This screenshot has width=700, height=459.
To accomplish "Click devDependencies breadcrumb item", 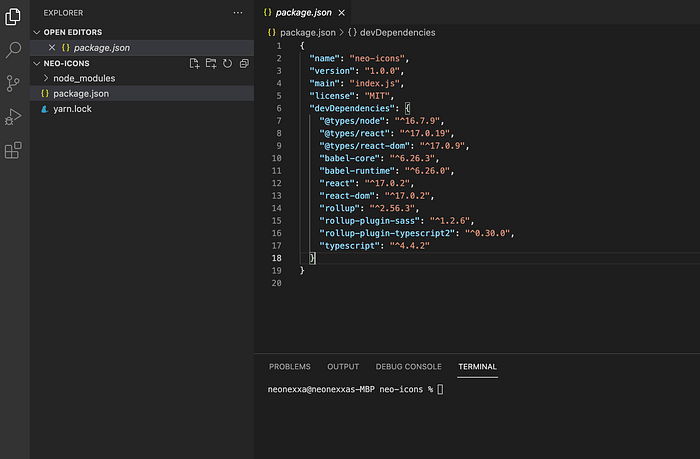I will [397, 32].
